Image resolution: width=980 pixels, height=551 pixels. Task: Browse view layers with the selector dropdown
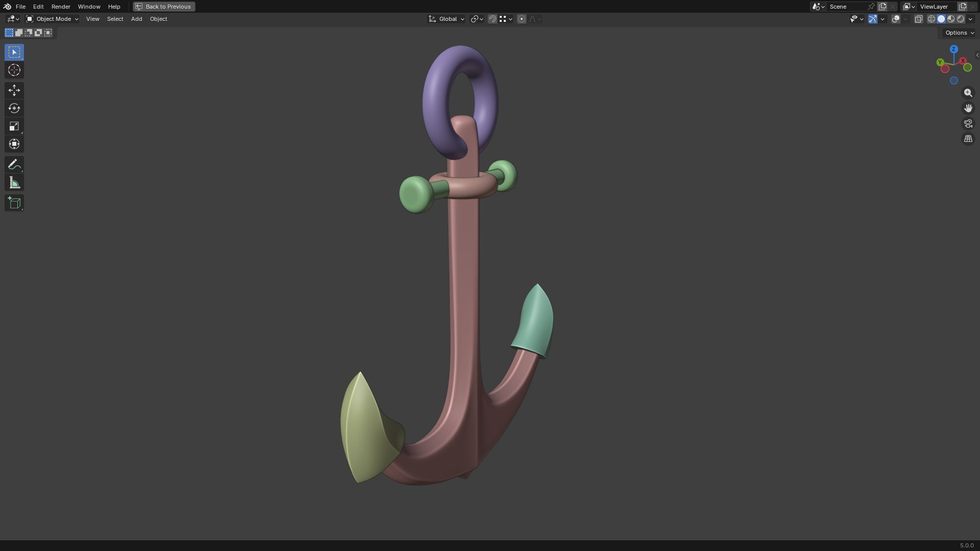[x=909, y=7]
